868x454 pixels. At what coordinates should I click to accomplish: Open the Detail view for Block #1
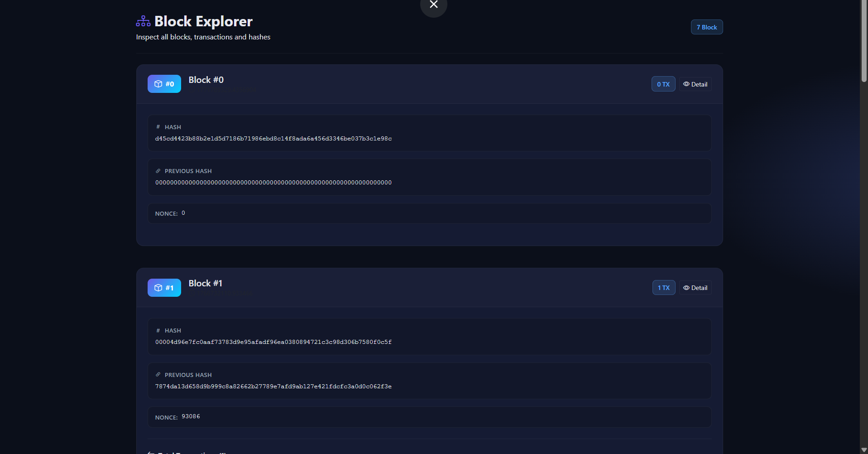coord(695,287)
